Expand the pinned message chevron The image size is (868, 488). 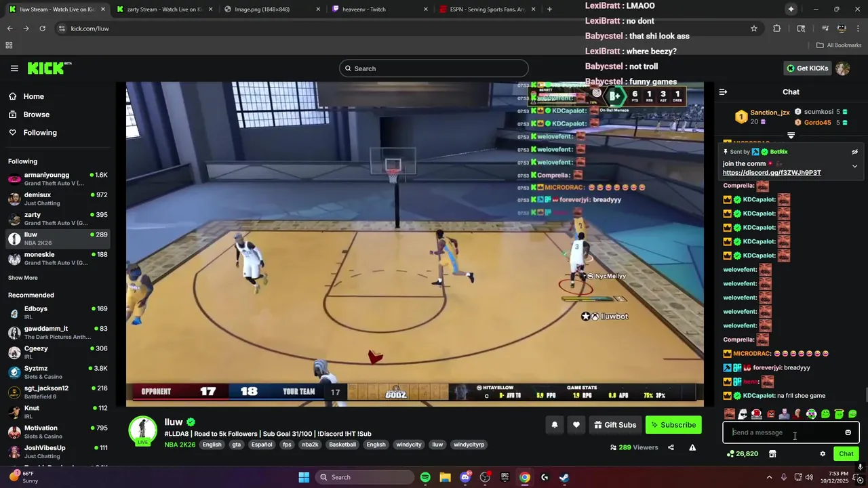click(854, 166)
